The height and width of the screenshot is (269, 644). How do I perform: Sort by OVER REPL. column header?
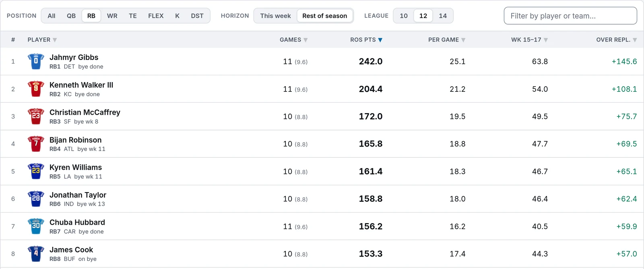tap(617, 40)
